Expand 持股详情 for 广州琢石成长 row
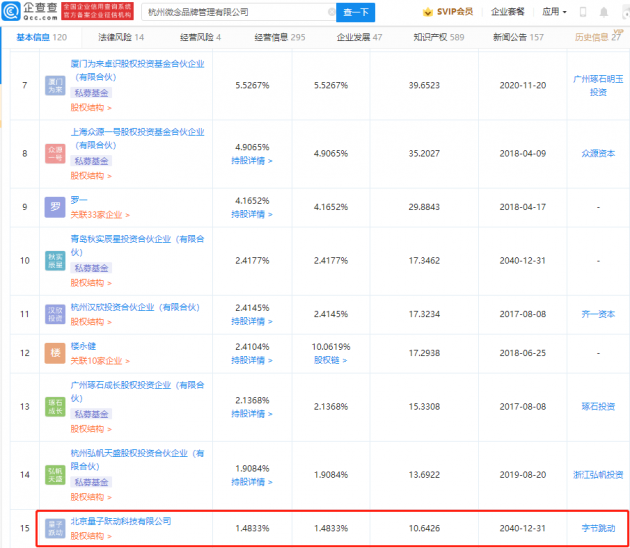The image size is (630, 548). pyautogui.click(x=252, y=414)
